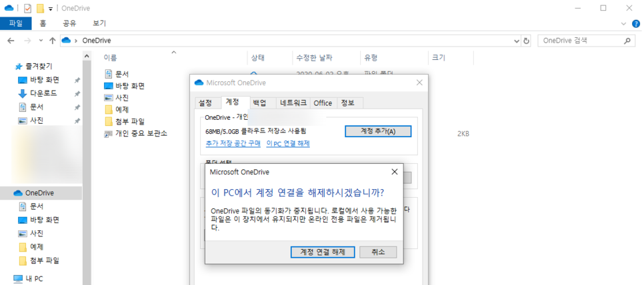
Task: Go forward with the right arrow
Action: pyautogui.click(x=27, y=41)
